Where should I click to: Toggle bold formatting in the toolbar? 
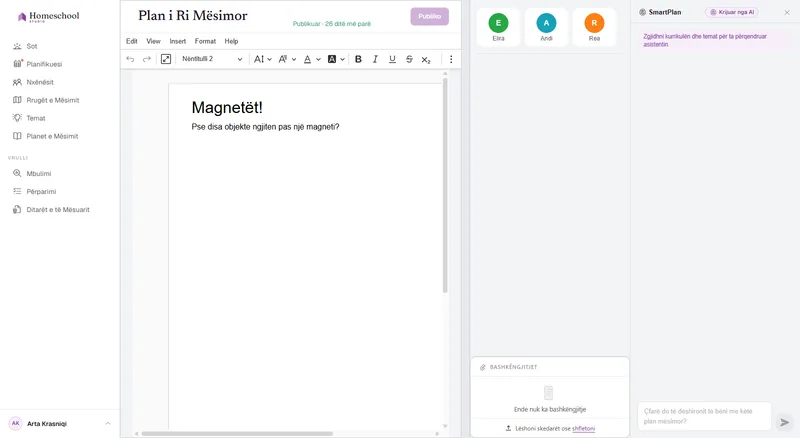(358, 59)
